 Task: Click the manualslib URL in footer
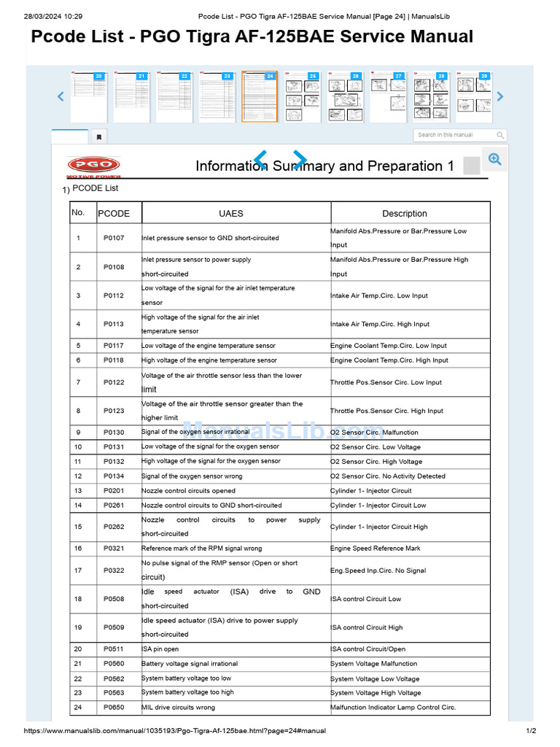(175, 730)
